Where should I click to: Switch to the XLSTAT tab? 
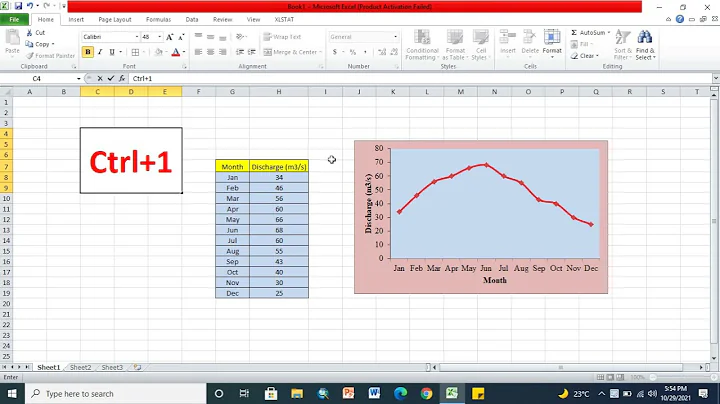[x=284, y=19]
